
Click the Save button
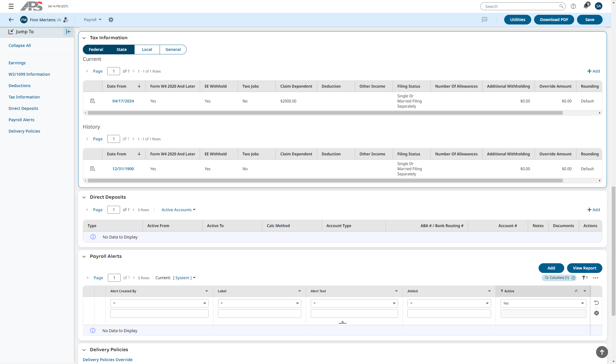coord(590,20)
